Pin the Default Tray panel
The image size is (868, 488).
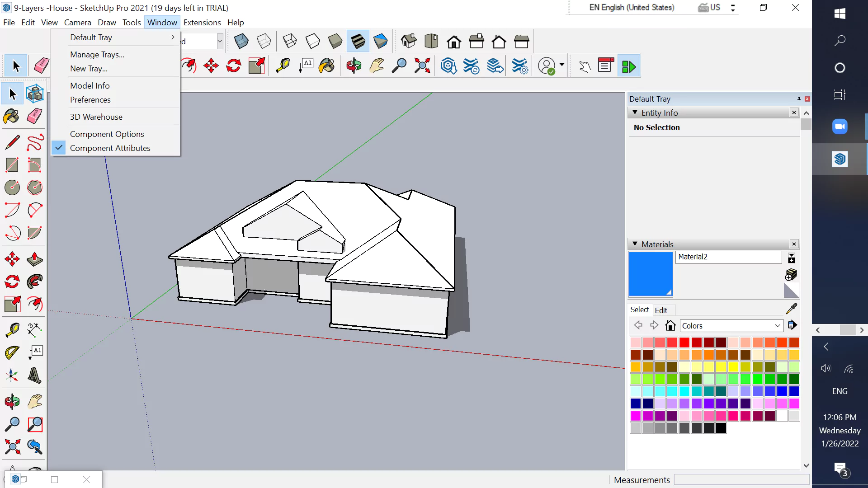(x=798, y=99)
